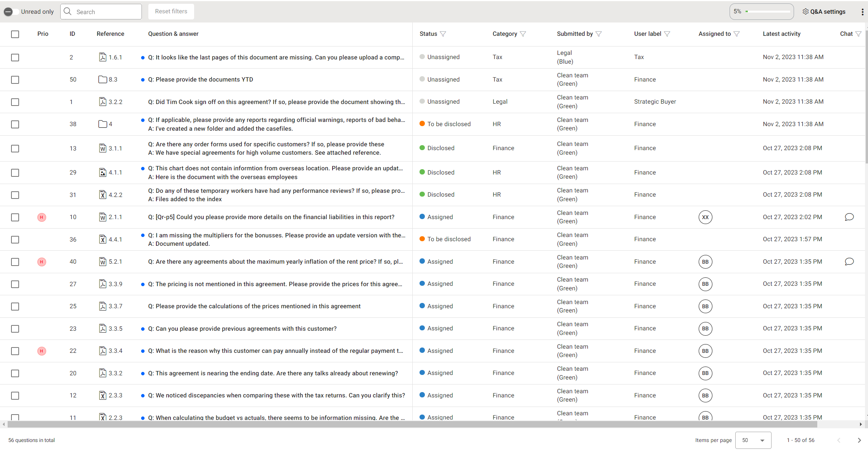Screen dimensions: 868x450
Task: Sort by Prio column header
Action: click(43, 34)
